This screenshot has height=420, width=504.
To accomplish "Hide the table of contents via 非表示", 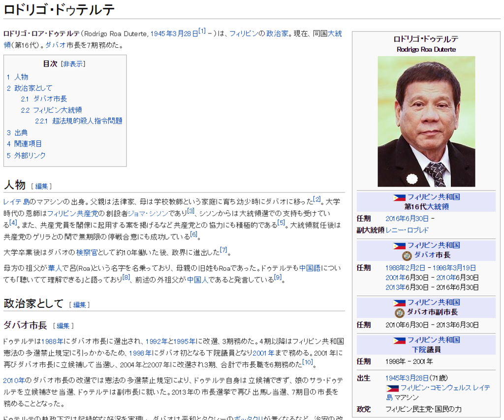I will coord(73,64).
